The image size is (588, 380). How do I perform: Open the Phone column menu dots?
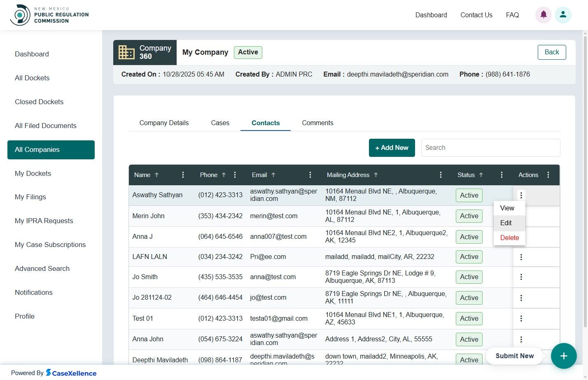pos(235,175)
